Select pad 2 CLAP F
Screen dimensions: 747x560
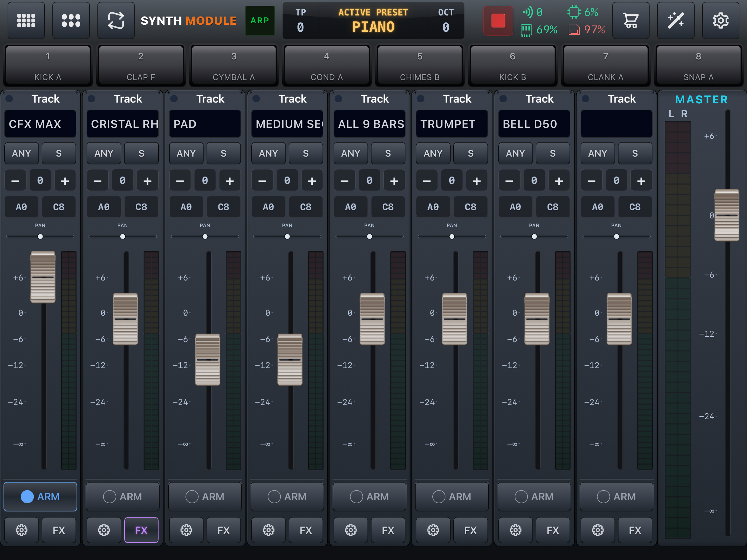click(x=141, y=65)
